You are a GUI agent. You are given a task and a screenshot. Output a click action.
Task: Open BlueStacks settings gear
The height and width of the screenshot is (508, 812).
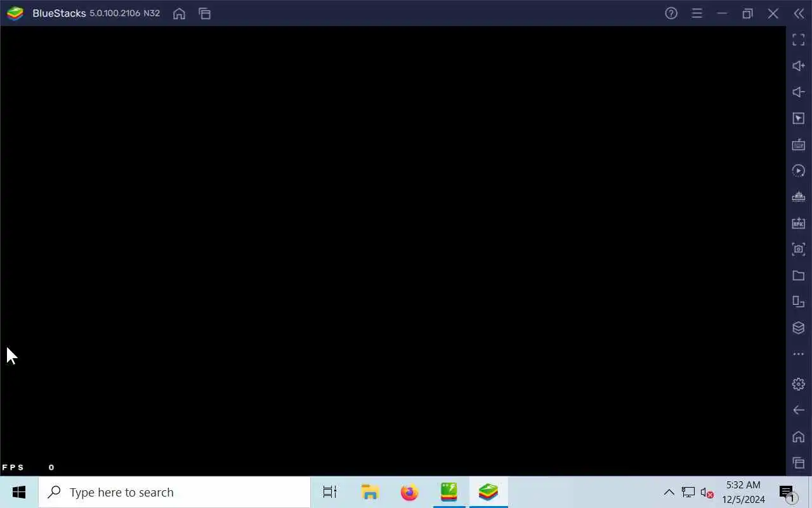[x=799, y=384]
